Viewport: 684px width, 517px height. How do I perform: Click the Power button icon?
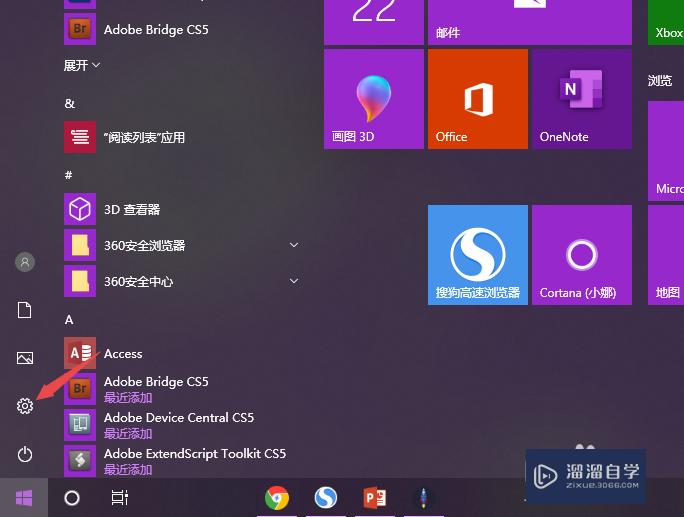pos(25,454)
